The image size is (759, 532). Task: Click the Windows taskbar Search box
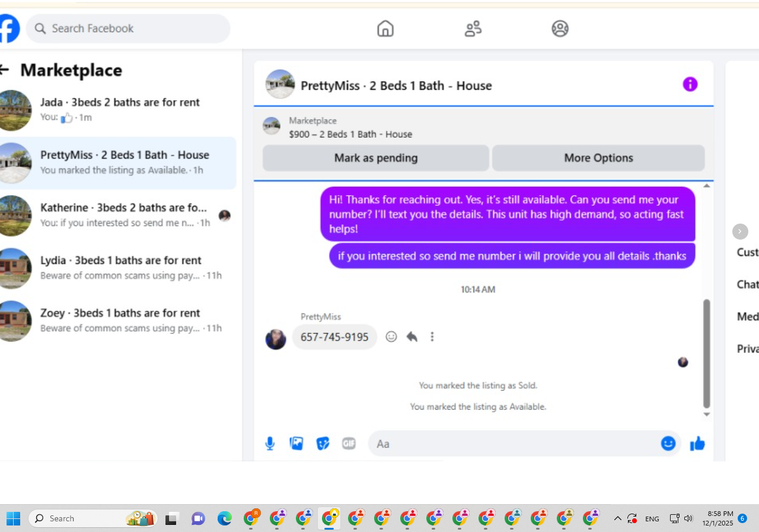pos(93,518)
